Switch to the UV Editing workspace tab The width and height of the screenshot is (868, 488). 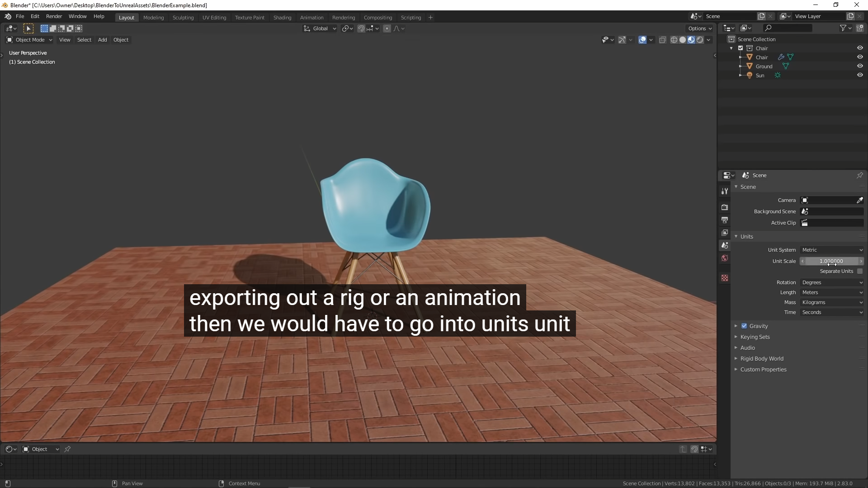point(214,18)
